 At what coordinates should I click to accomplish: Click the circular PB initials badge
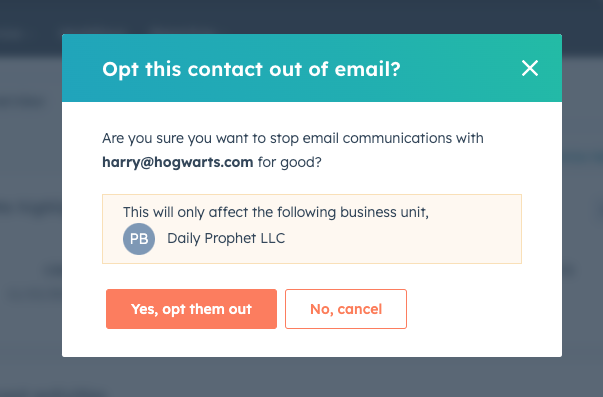click(x=139, y=239)
